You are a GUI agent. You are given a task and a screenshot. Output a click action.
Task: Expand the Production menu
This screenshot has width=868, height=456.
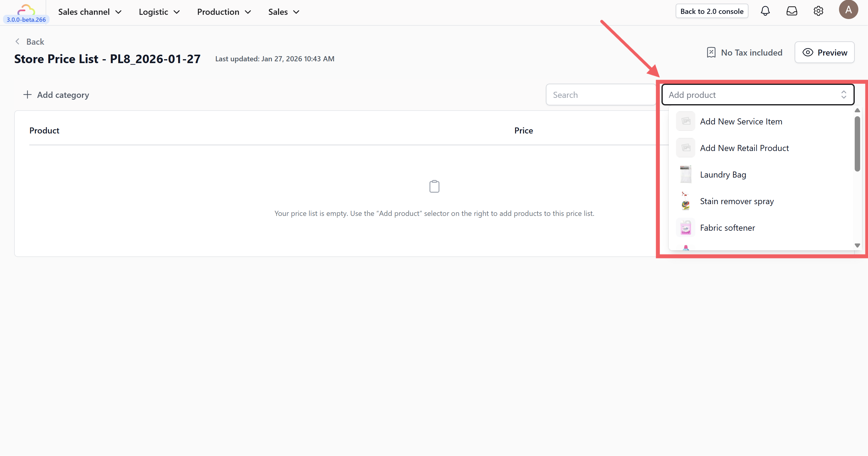pyautogui.click(x=224, y=12)
